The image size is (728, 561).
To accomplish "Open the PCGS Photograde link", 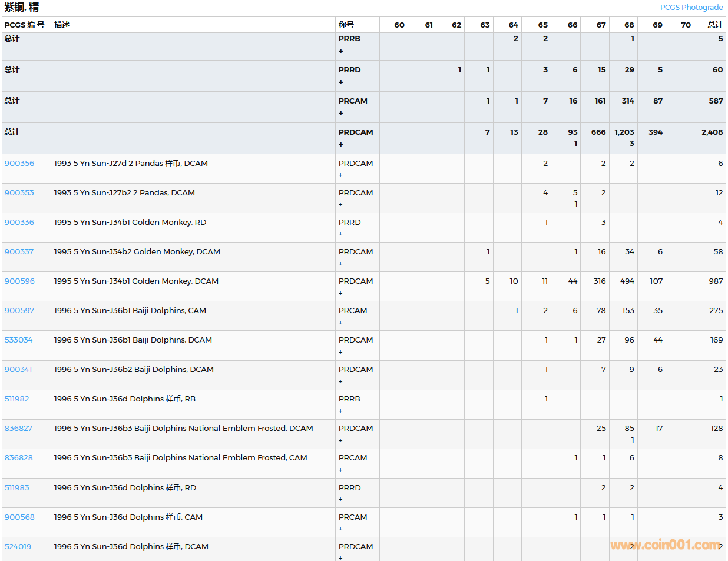I will pos(691,8).
